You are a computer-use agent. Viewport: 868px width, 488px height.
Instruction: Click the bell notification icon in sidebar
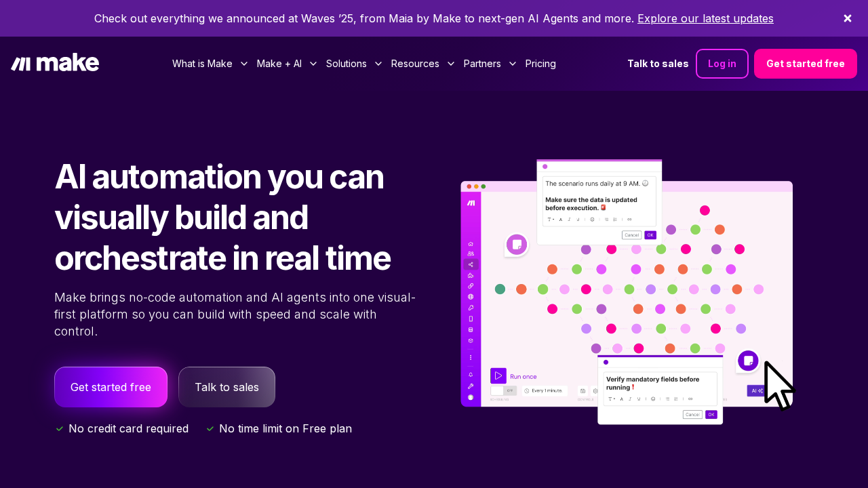pyautogui.click(x=471, y=374)
